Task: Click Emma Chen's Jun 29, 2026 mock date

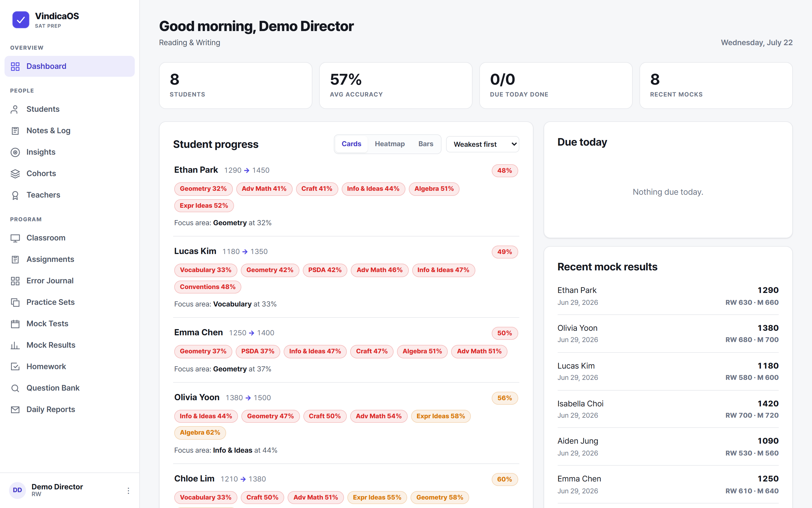Action: [577, 491]
